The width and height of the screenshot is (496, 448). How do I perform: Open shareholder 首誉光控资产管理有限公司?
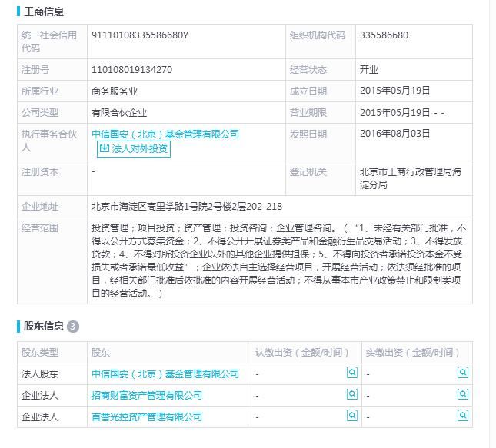146,417
